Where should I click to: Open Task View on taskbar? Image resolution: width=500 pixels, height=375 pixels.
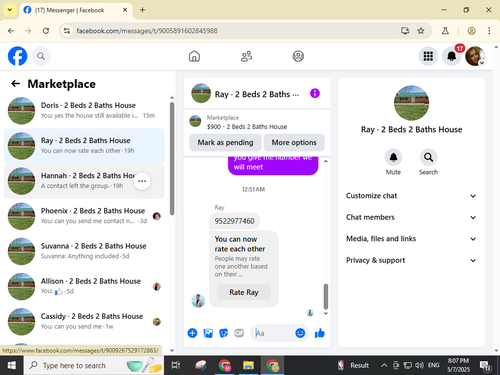click(x=176, y=365)
